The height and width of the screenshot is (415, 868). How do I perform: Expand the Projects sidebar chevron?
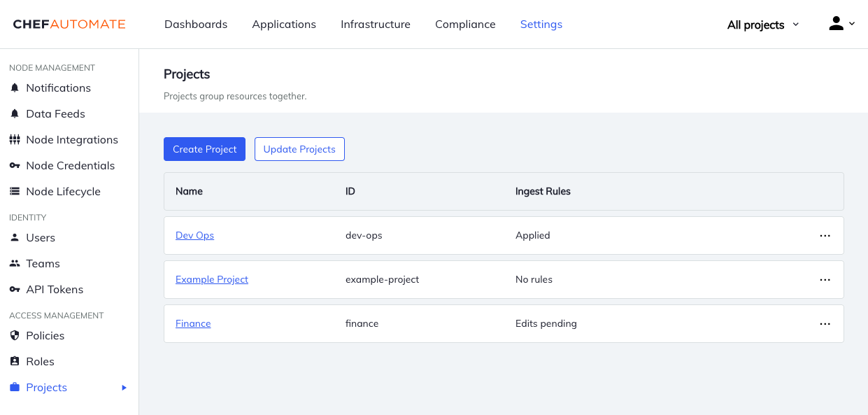coord(124,387)
